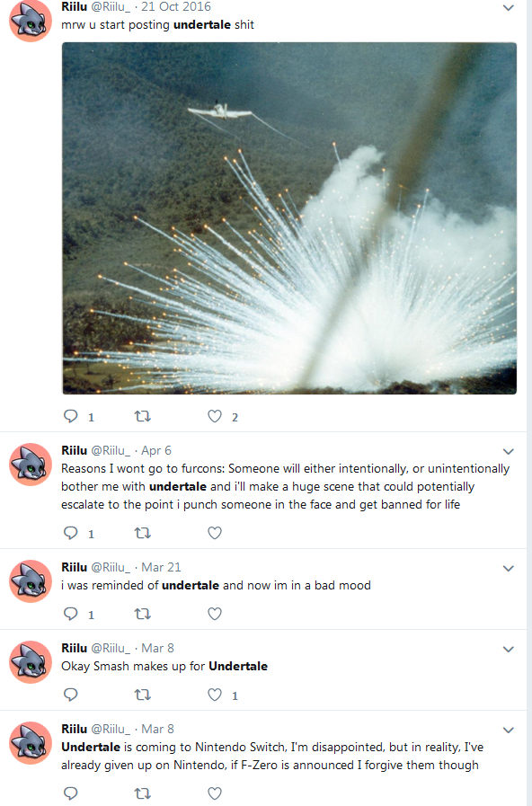Retweet the 'Okay Smash makes up' tweet
The image size is (532, 806).
pos(142,695)
